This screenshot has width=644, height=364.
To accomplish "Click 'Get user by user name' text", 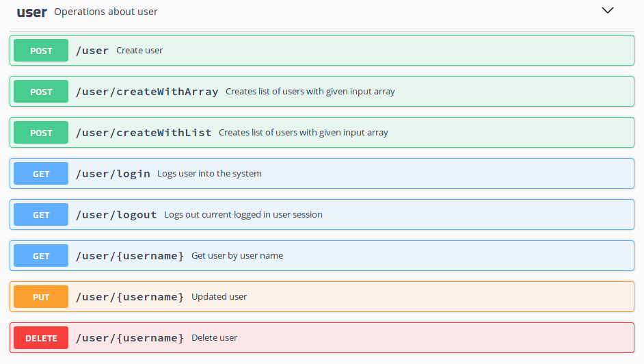I will pyautogui.click(x=237, y=255).
